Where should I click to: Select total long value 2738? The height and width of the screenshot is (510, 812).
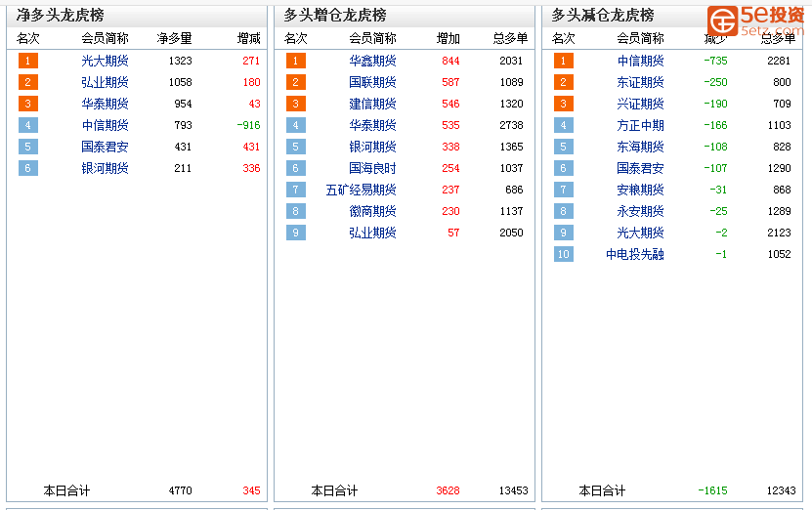coord(511,125)
